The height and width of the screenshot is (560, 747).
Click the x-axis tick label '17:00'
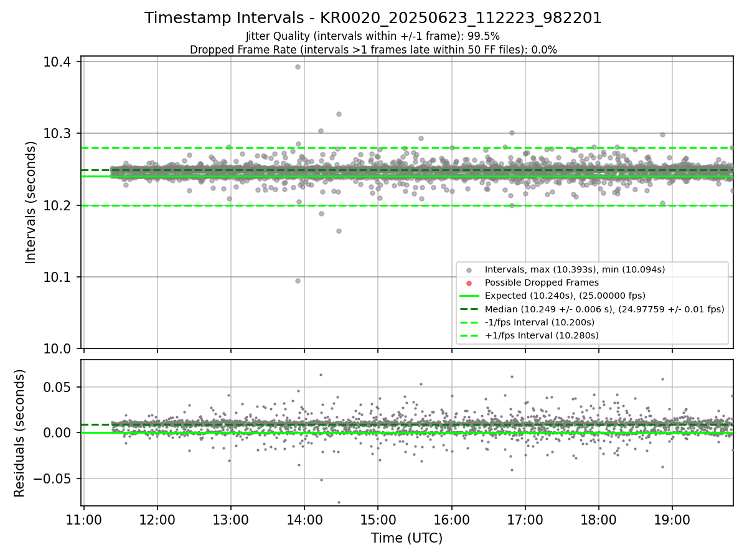tap(525, 518)
